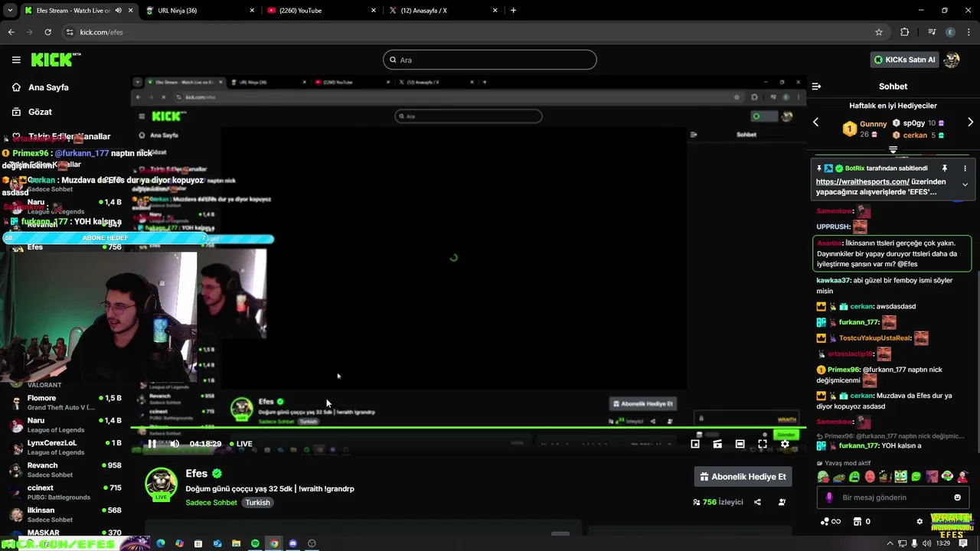This screenshot has height=551, width=980.
Task: Open Flomore channel in sidebar
Action: coord(65,403)
